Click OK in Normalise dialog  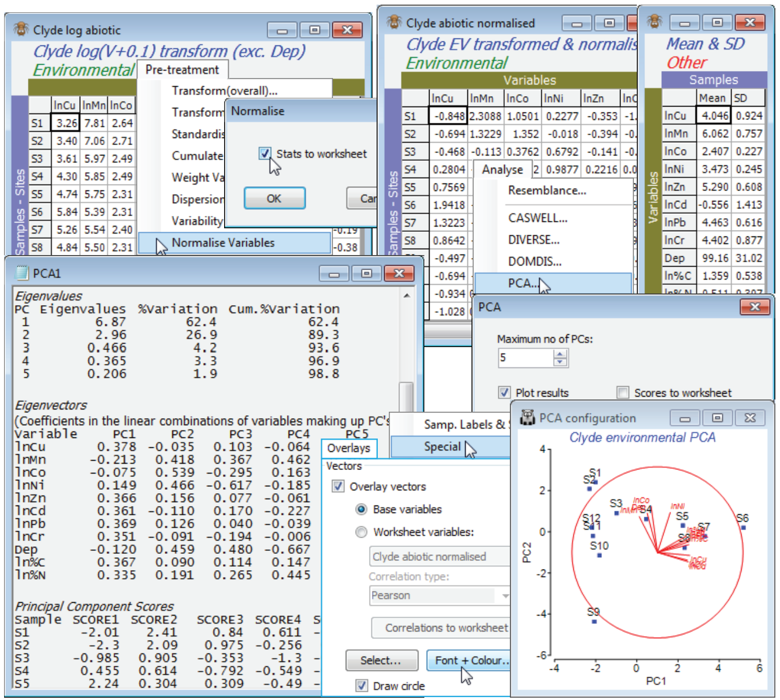coord(274,198)
